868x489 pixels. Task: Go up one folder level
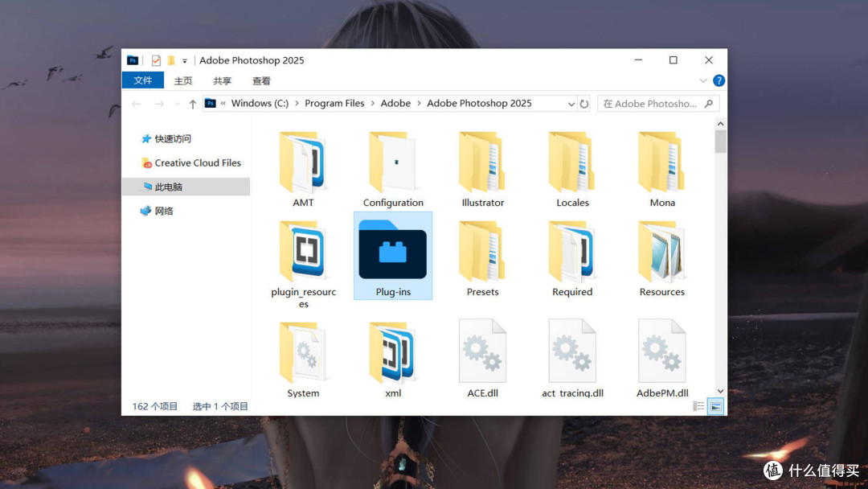coord(193,104)
